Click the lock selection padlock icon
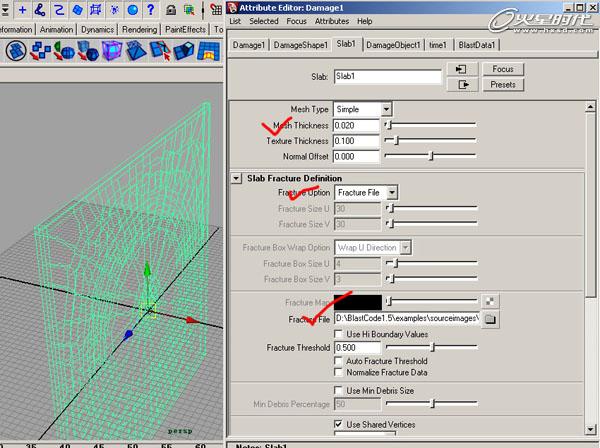600x448 pixels. pyautogui.click(x=171, y=10)
